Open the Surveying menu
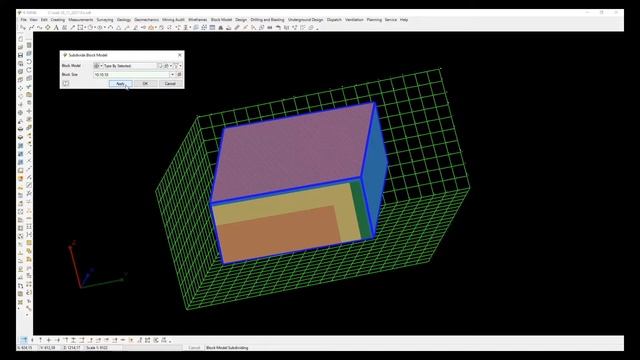This screenshot has height=360, width=640. click(x=105, y=20)
